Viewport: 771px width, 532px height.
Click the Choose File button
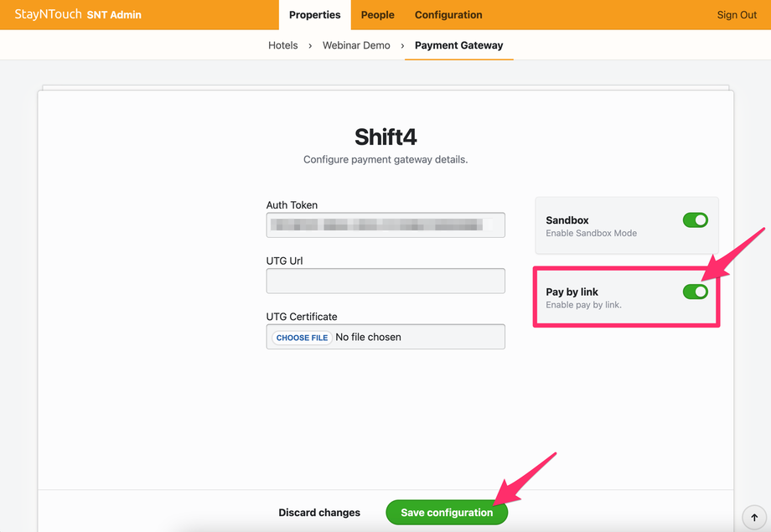[x=302, y=338]
